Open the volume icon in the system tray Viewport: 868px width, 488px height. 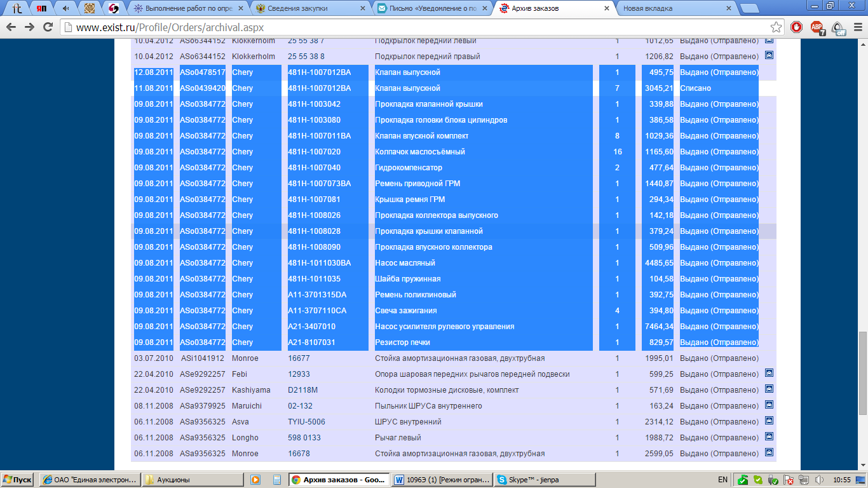(819, 480)
